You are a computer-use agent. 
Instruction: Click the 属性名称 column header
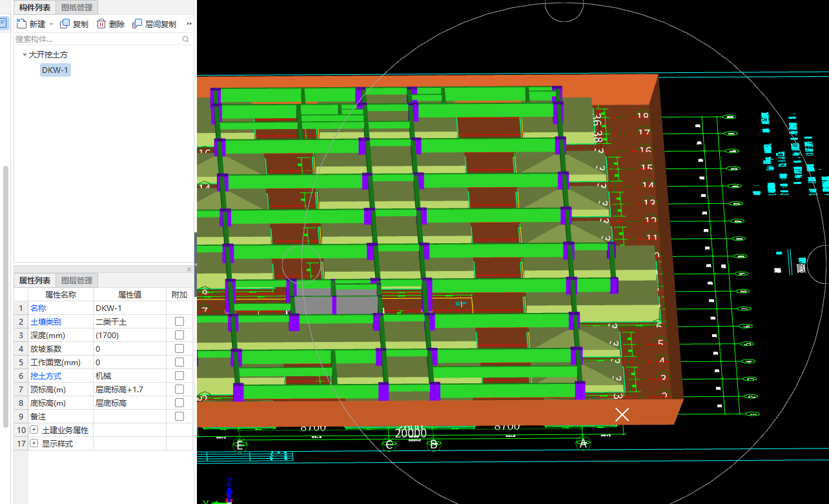61,294
